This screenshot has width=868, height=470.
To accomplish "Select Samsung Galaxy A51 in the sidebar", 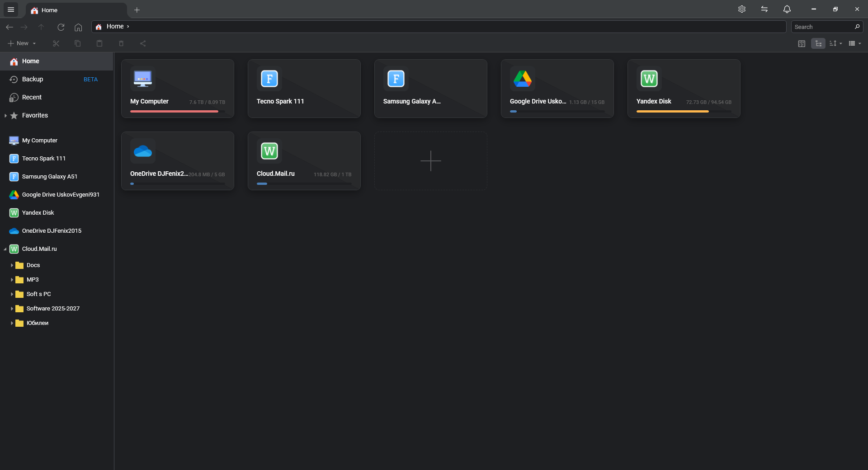I will click(57, 177).
